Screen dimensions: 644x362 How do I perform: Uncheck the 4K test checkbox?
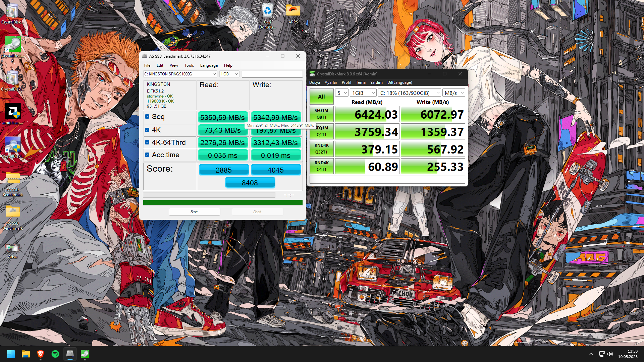pyautogui.click(x=147, y=130)
